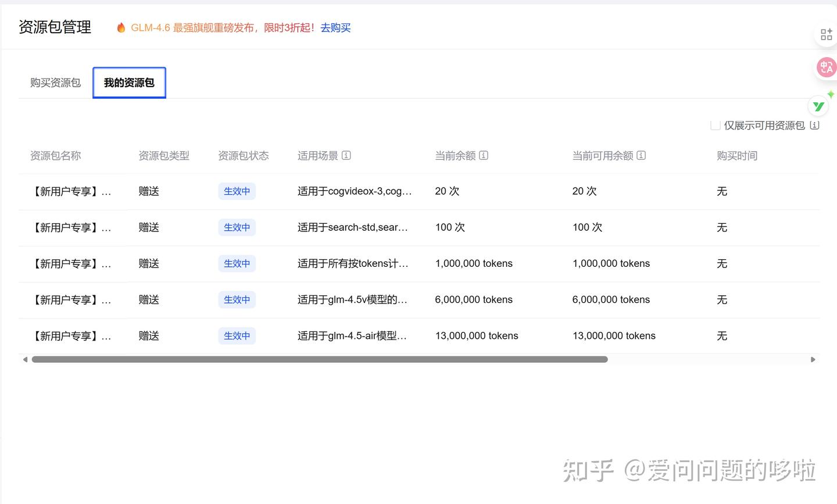
Task: Click the 适用于glm-4.5-air模型… cell
Action: click(352, 335)
